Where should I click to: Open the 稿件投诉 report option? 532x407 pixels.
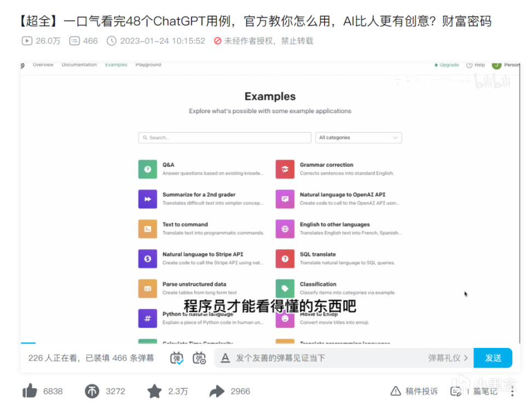(x=414, y=391)
